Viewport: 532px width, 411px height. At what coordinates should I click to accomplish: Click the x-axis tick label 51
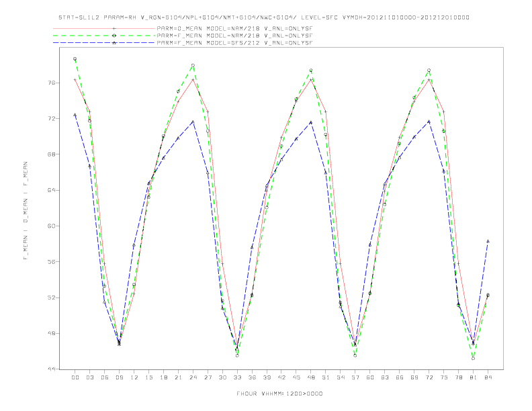pos(326,377)
